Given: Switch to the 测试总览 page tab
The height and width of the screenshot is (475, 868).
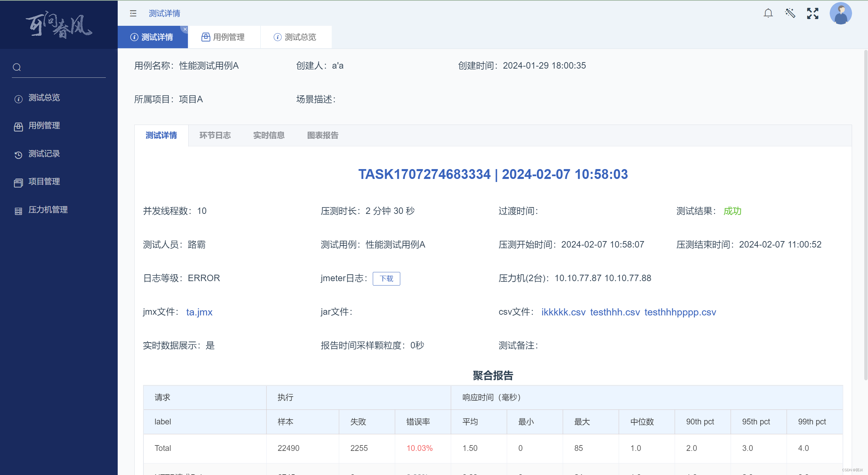Looking at the screenshot, I should pyautogui.click(x=296, y=37).
